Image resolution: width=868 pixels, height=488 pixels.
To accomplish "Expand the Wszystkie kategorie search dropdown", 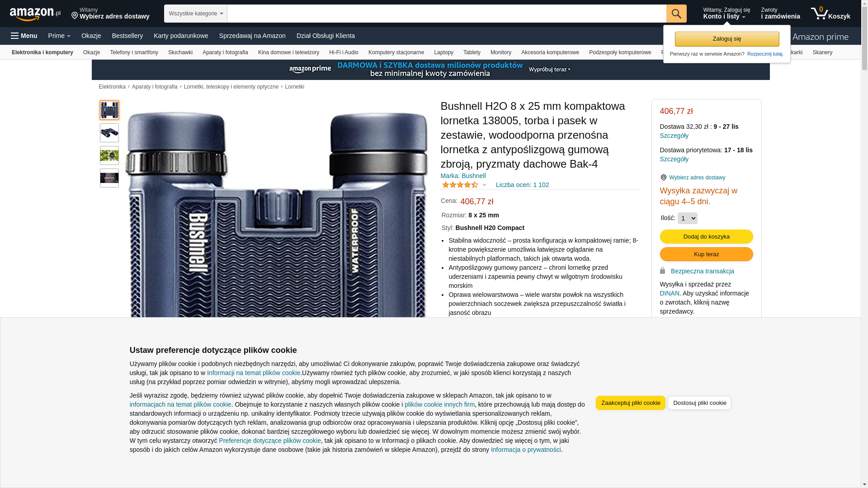I will (x=196, y=14).
